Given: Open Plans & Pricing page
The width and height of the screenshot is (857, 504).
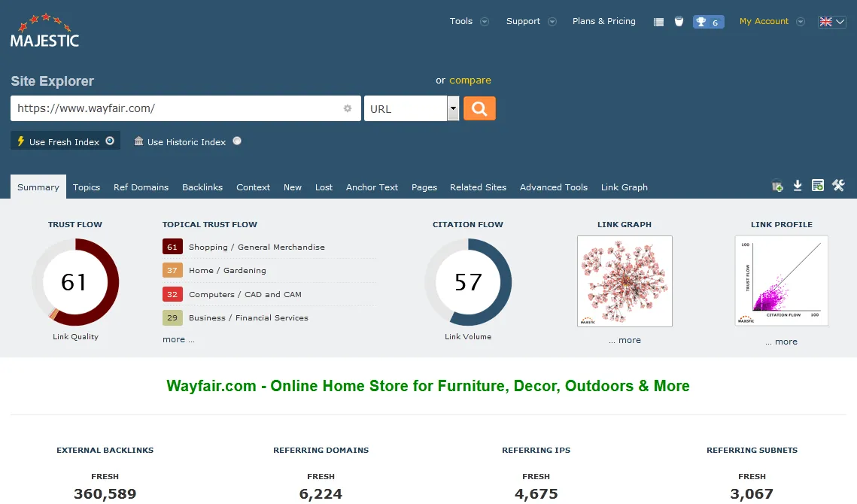Looking at the screenshot, I should pyautogui.click(x=603, y=21).
